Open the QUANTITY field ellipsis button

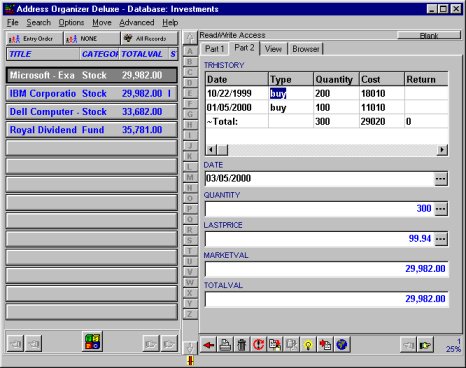(441, 209)
